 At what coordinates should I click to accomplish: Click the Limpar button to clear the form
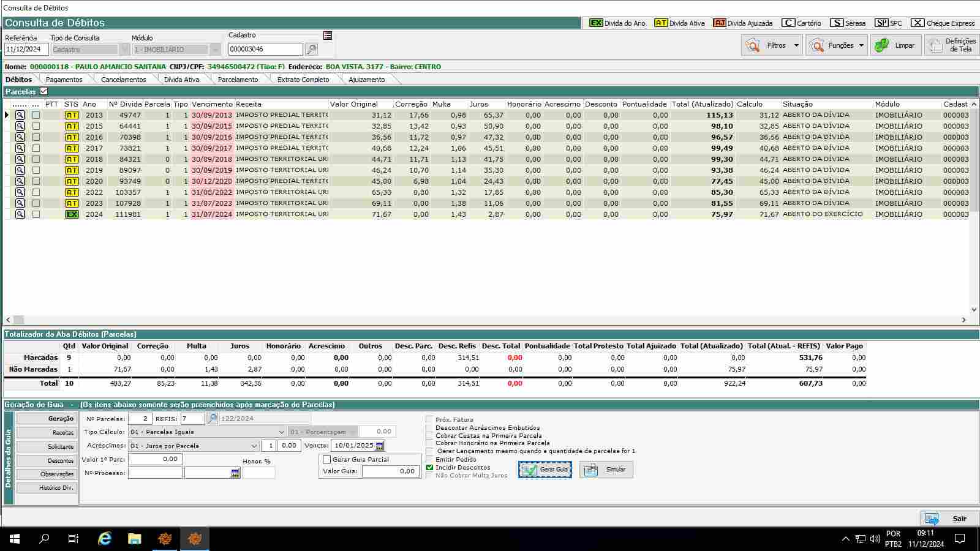pos(895,45)
